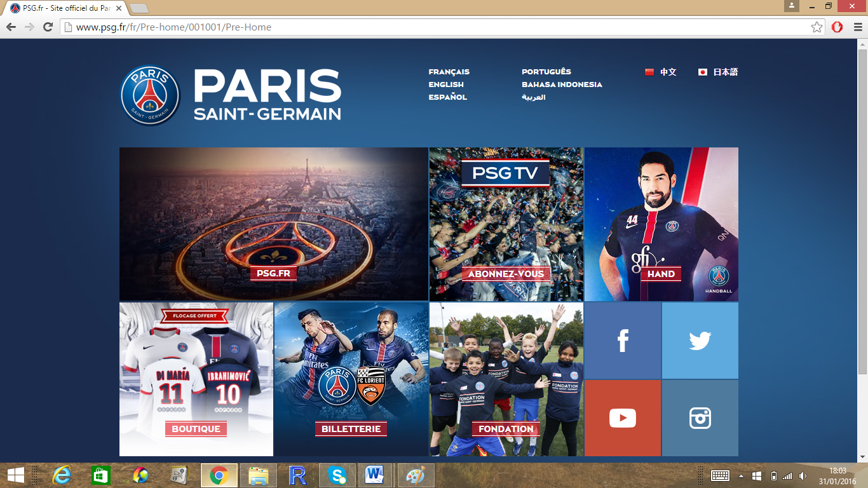Viewport: 868px width, 488px height.
Task: Click the Japanese flag icon
Action: click(703, 72)
